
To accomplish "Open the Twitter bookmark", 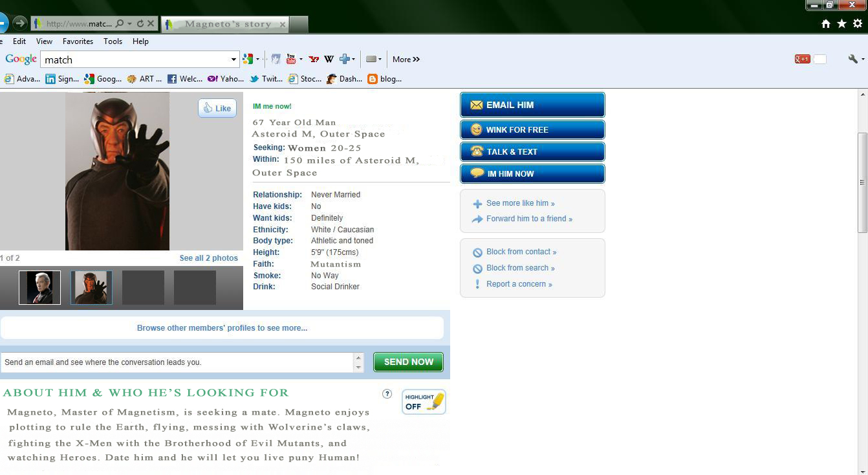I will tap(266, 79).
